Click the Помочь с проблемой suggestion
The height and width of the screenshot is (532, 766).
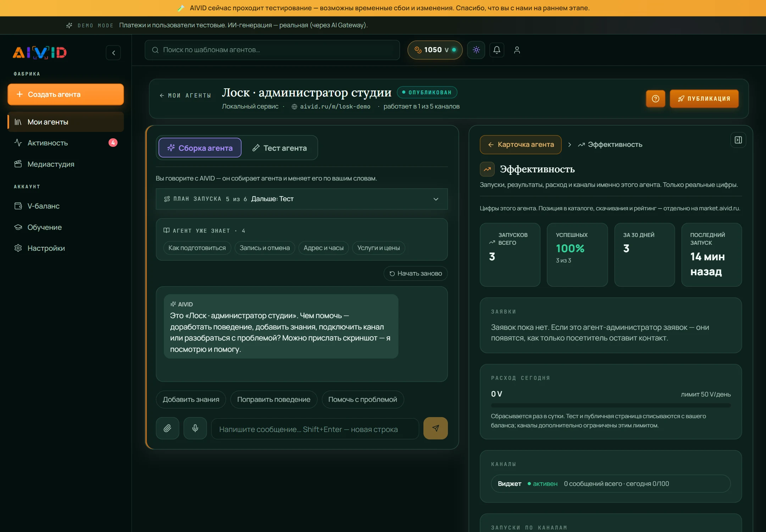point(363,400)
